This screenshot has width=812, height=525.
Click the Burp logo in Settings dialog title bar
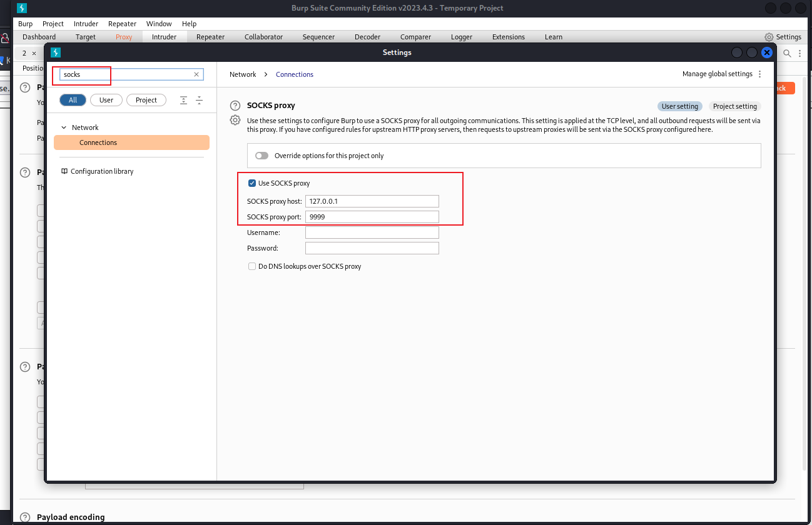pos(56,52)
